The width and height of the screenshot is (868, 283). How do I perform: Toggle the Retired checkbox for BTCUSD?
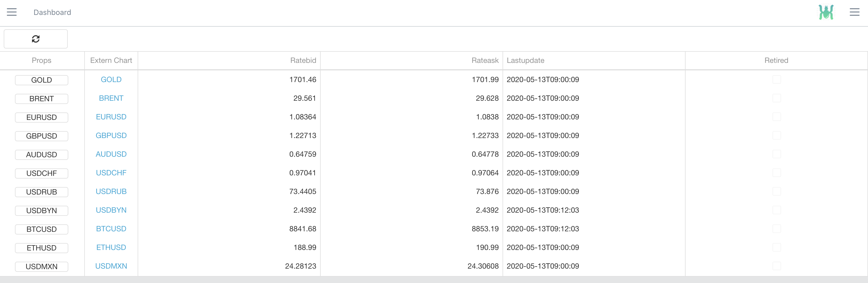click(x=776, y=229)
